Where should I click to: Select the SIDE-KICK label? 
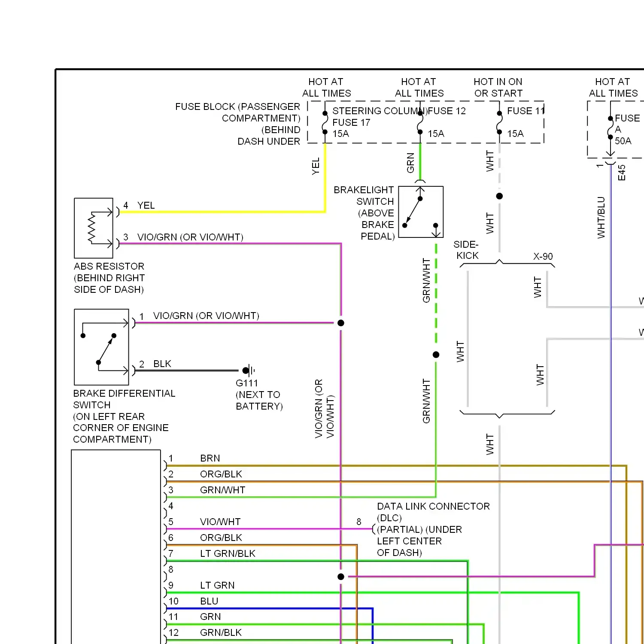(x=466, y=250)
